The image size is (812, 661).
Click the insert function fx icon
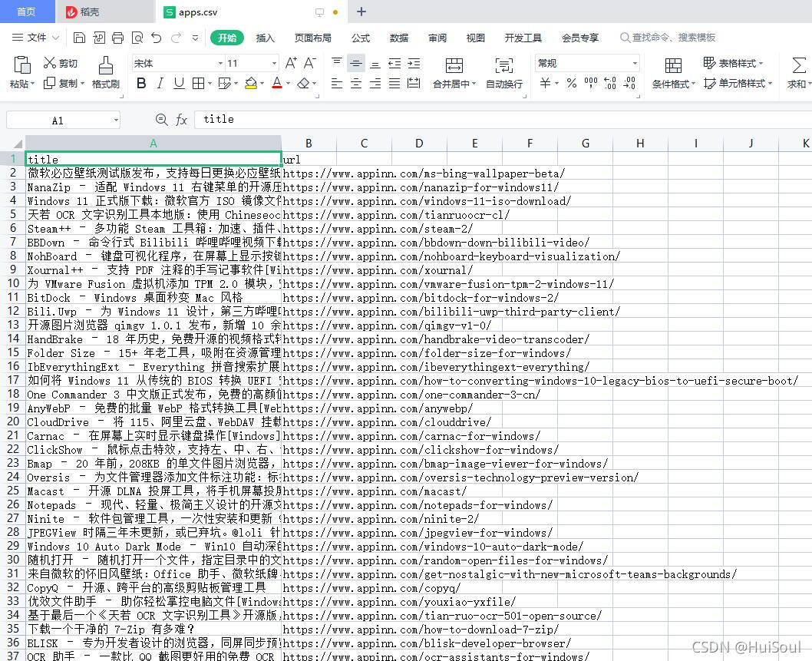pyautogui.click(x=182, y=120)
